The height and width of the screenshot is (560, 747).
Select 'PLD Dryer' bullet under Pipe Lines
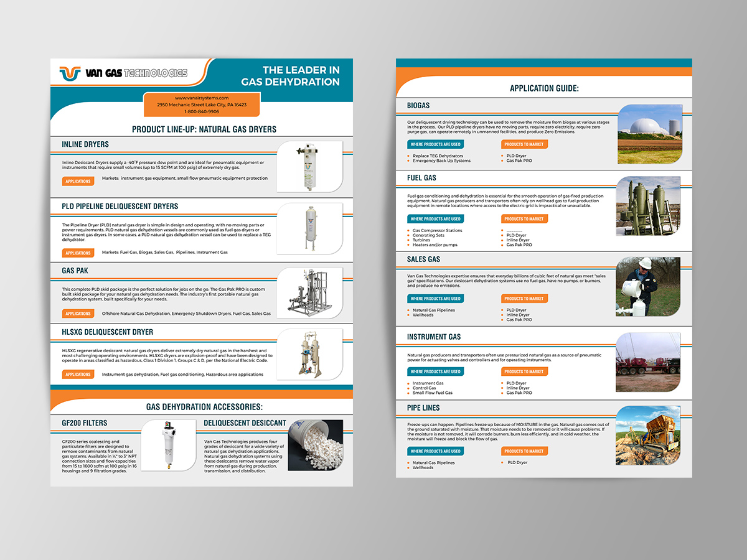pos(517,463)
